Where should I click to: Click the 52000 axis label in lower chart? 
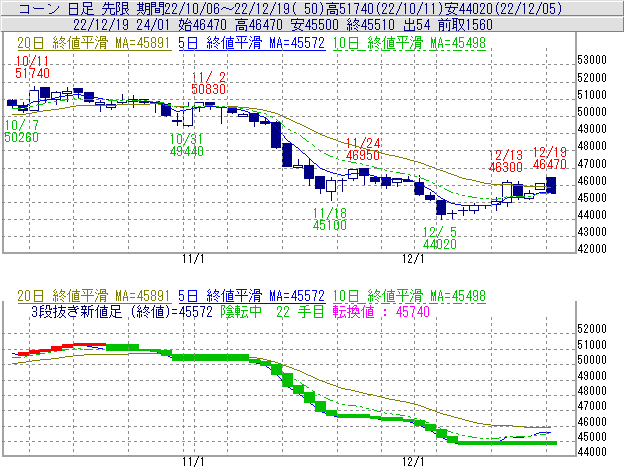click(592, 329)
